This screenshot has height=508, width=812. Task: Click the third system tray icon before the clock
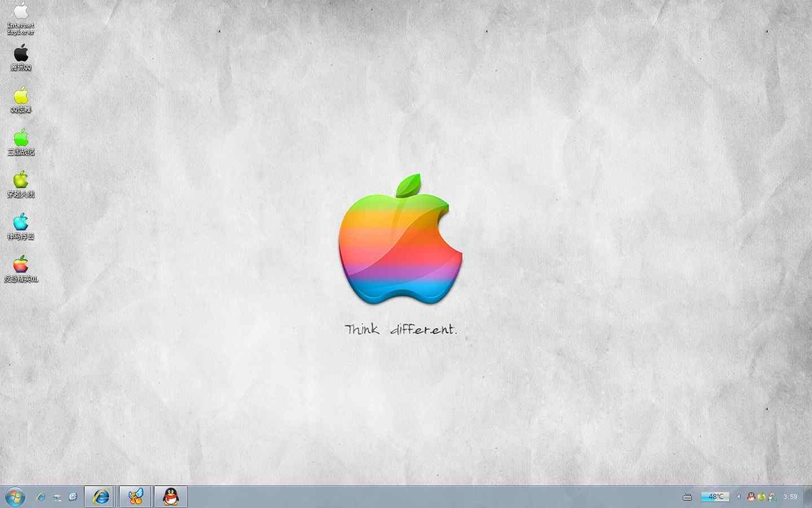click(x=772, y=497)
